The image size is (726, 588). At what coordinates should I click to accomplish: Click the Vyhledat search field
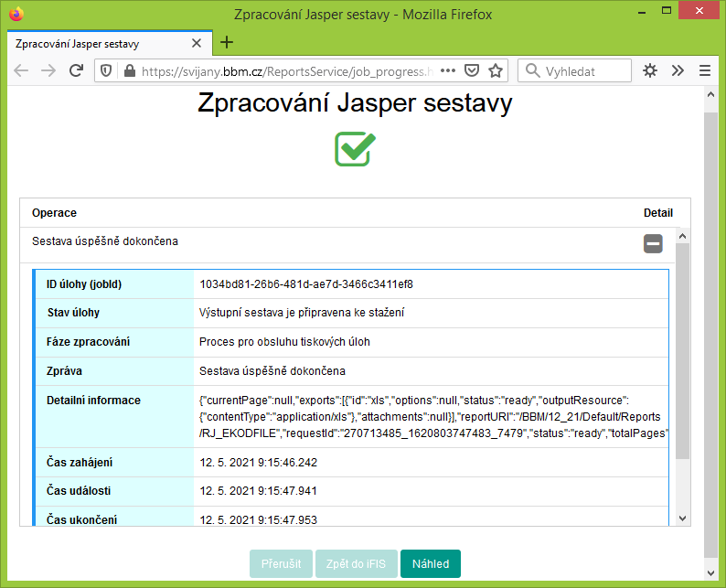pyautogui.click(x=574, y=70)
